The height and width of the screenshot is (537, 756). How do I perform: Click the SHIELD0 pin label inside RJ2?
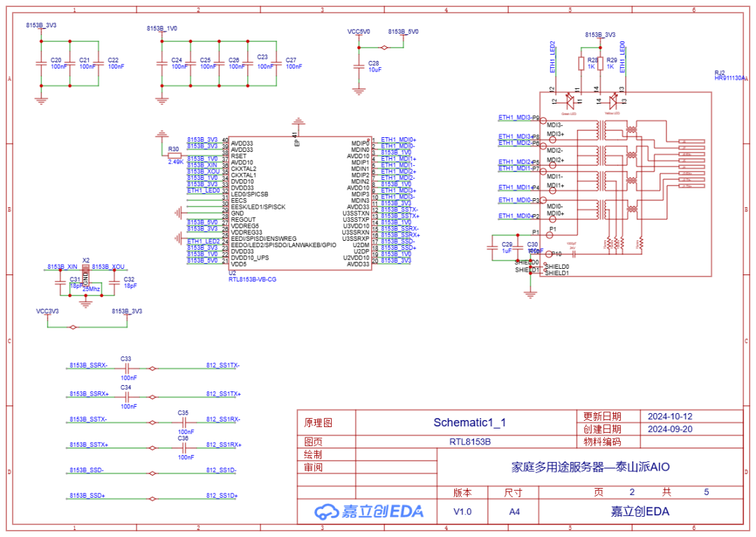click(557, 267)
